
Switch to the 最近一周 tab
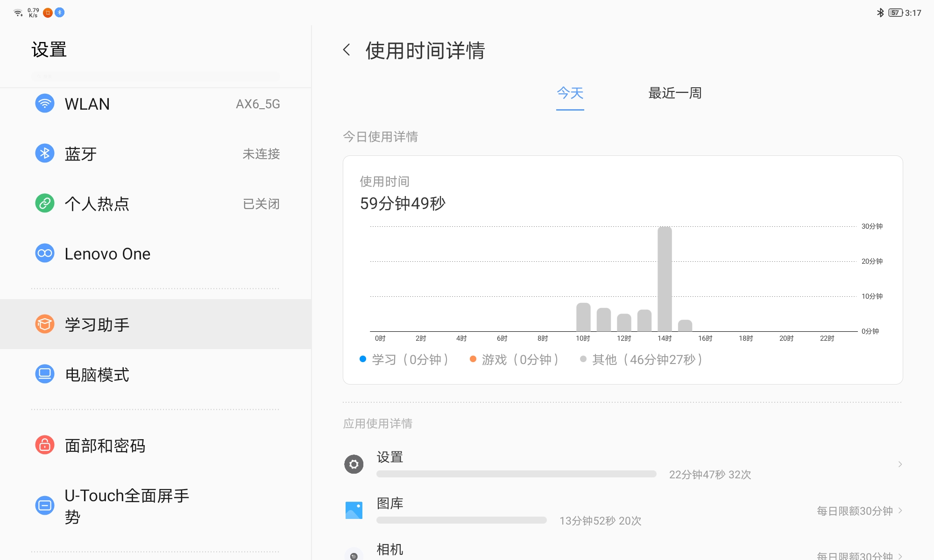pos(674,93)
